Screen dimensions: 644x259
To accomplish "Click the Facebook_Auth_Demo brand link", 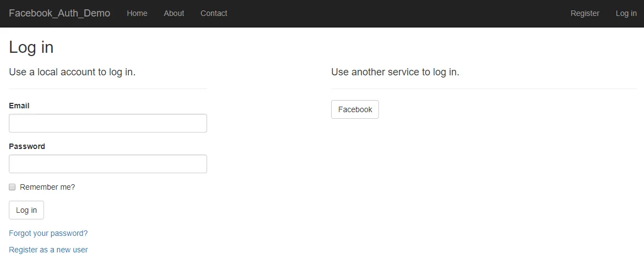I will pos(59,13).
